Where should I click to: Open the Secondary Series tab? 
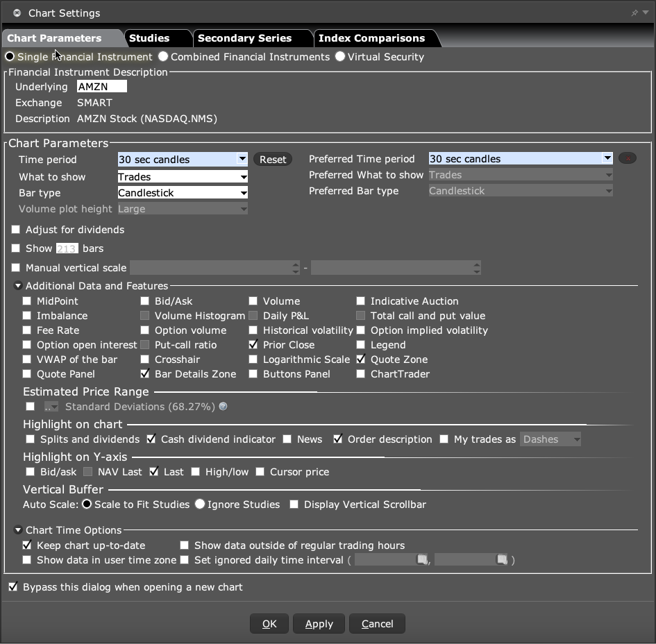(244, 38)
